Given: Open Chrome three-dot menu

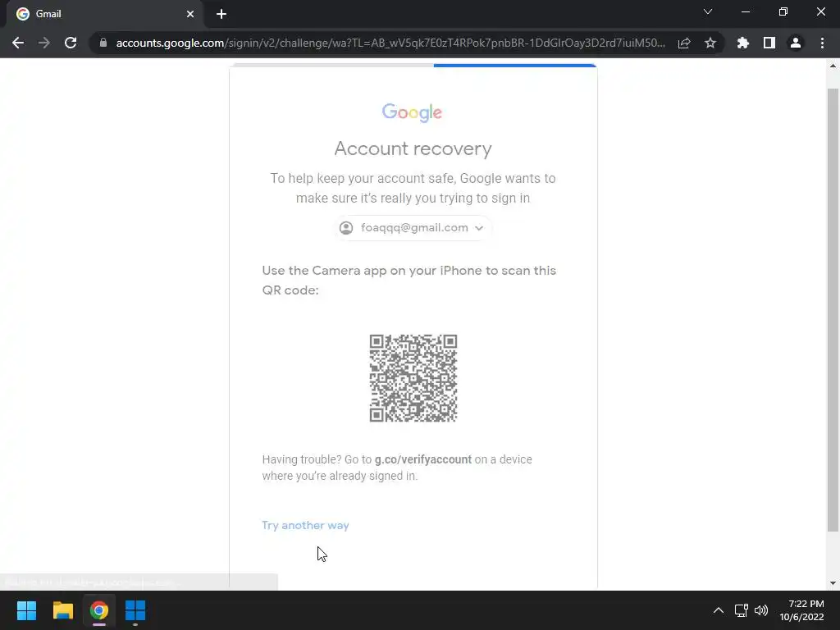Looking at the screenshot, I should [822, 43].
